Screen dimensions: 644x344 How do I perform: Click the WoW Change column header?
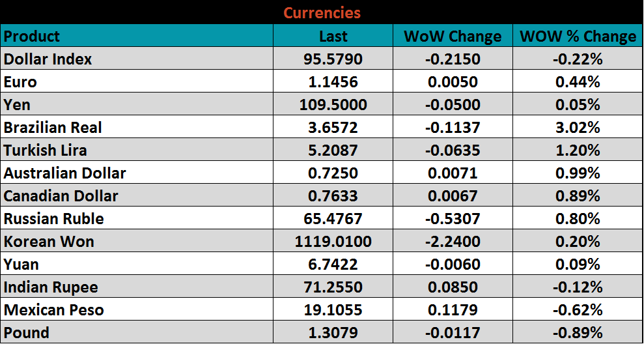[x=453, y=36]
